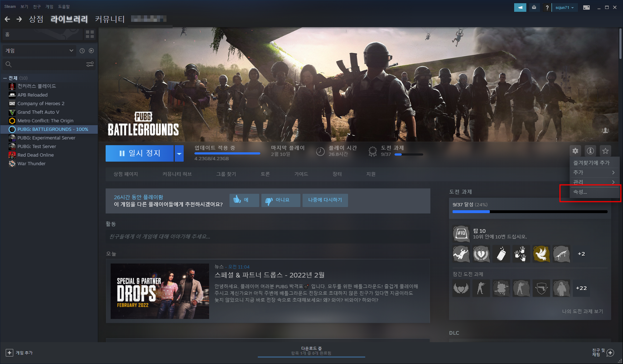This screenshot has width=623, height=364.
Task: Click the spray can achievement icon
Action: [x=501, y=254]
